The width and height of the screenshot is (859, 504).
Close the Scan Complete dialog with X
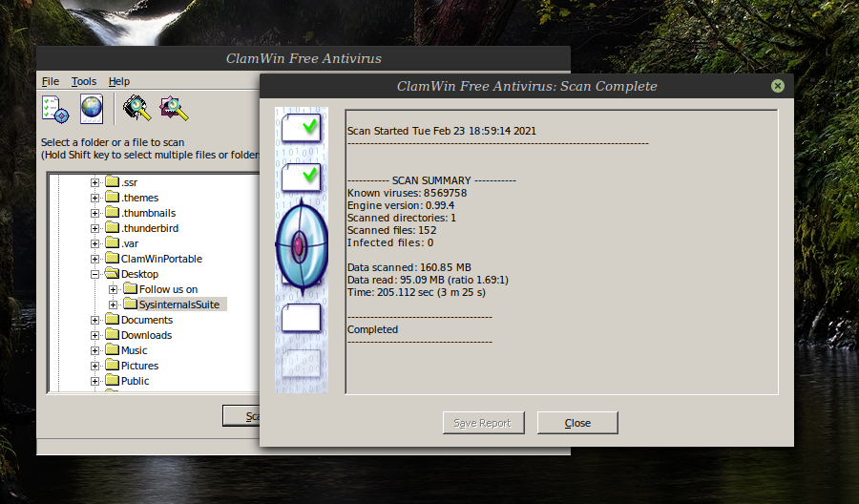(x=777, y=86)
